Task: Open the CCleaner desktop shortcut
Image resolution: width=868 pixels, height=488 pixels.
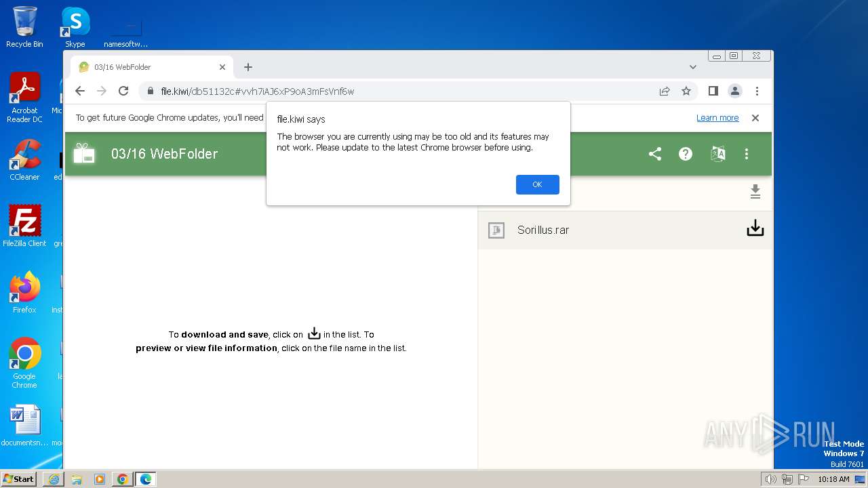Action: [24, 160]
